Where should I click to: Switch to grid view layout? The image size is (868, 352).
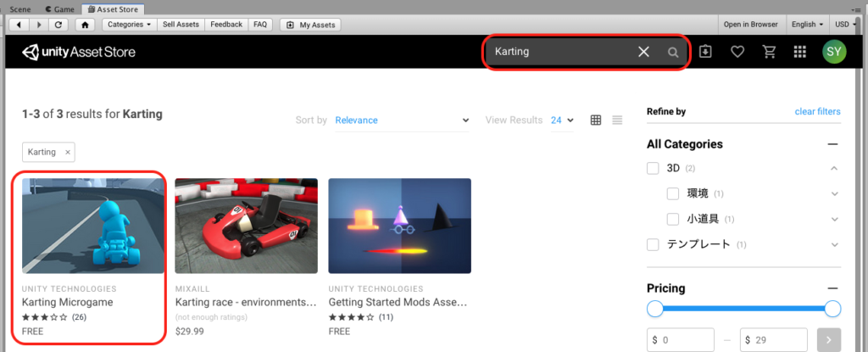(x=596, y=120)
